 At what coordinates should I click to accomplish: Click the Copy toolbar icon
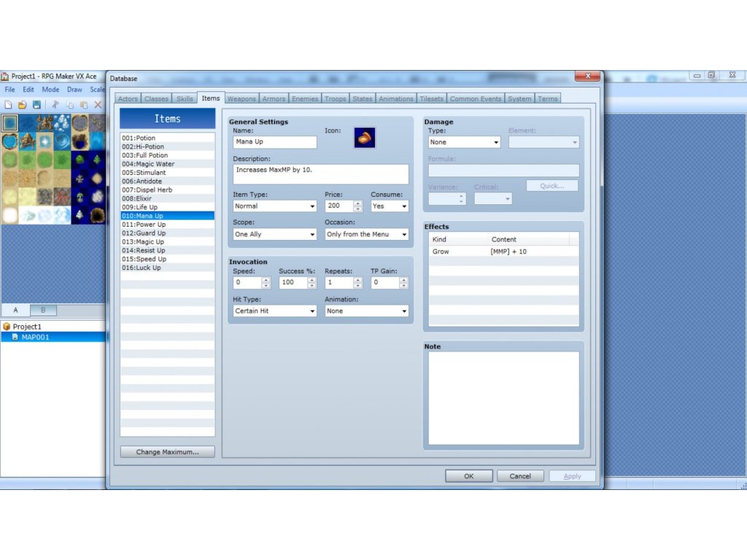click(69, 105)
